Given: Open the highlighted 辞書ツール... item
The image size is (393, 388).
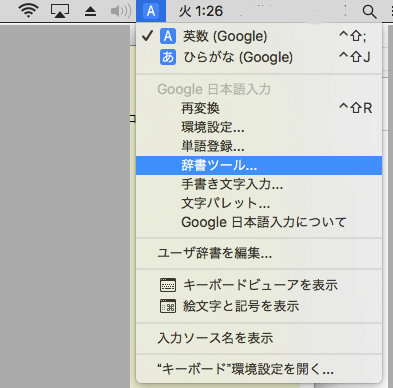Looking at the screenshot, I should tap(259, 165).
